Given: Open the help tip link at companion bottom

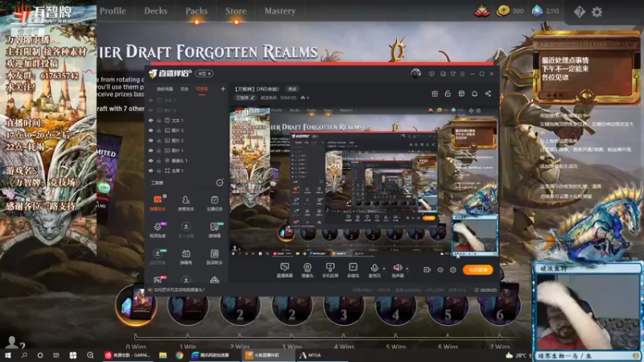Looking at the screenshot, I should (178, 290).
